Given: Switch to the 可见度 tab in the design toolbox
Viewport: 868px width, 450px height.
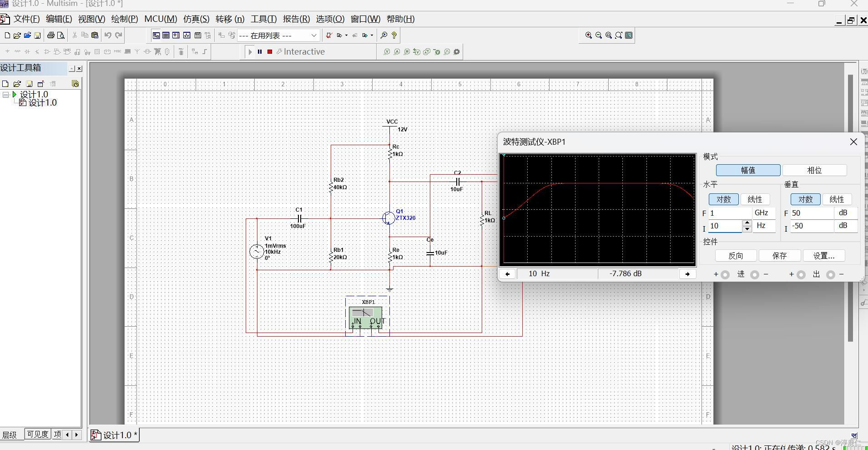Looking at the screenshot, I should tap(38, 435).
